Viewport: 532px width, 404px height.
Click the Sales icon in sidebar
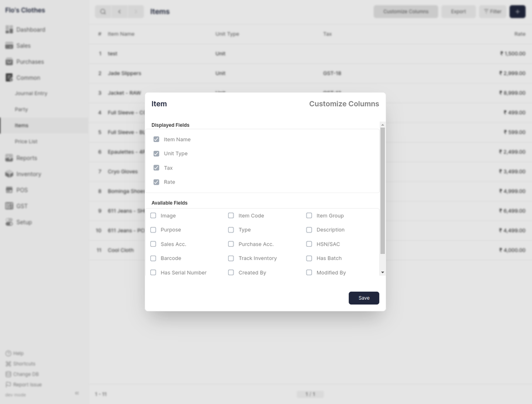pyautogui.click(x=9, y=46)
